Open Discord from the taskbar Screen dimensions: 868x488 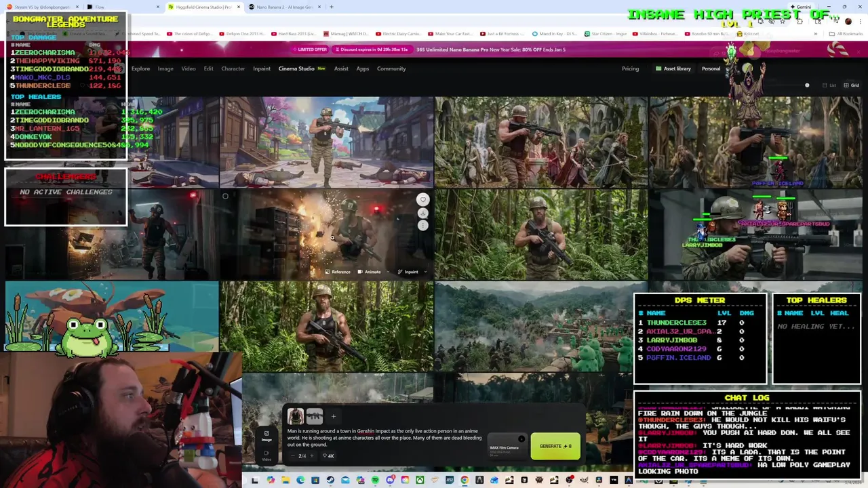(x=391, y=481)
